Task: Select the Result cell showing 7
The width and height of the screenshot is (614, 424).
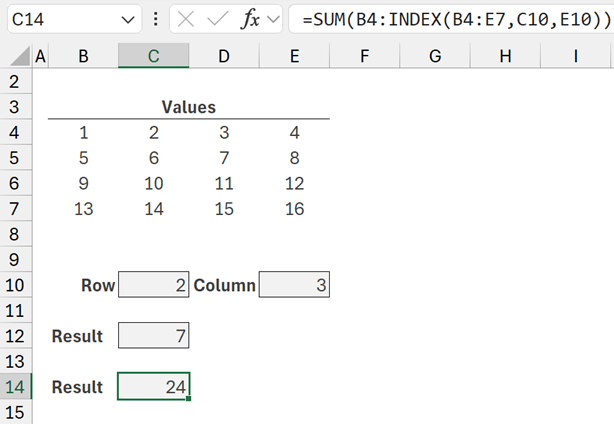Action: [x=153, y=336]
